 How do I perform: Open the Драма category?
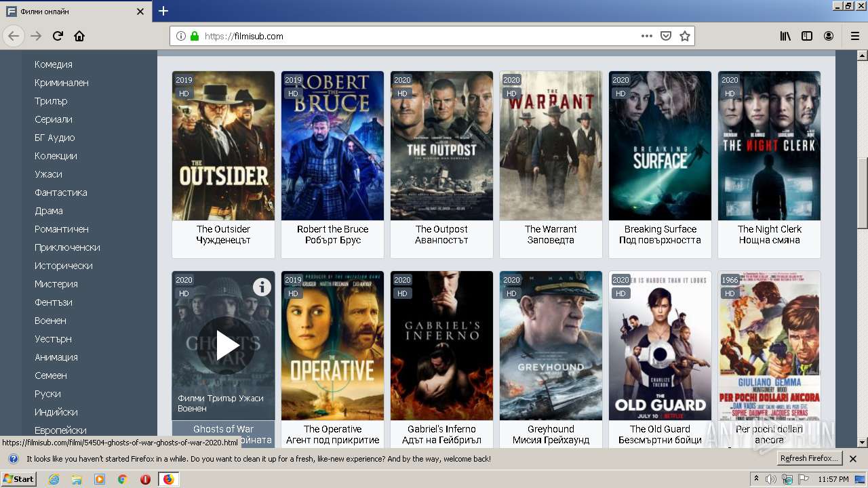pos(49,211)
